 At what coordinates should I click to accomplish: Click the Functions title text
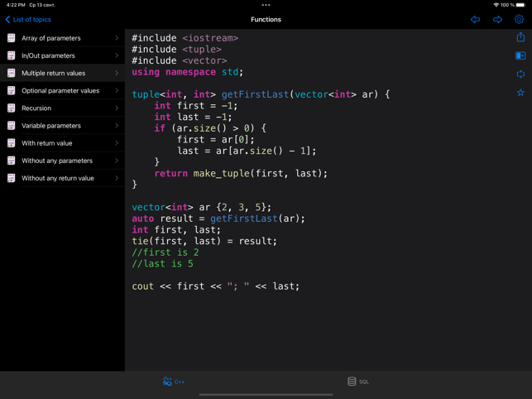(x=266, y=19)
